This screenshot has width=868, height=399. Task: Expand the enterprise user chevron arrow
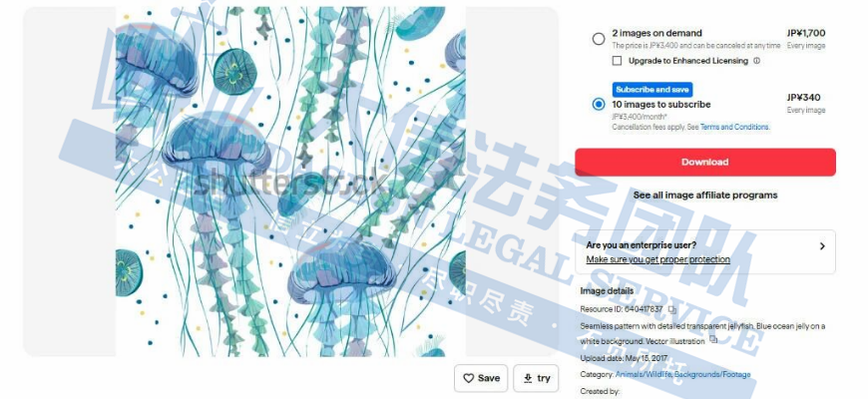[822, 246]
